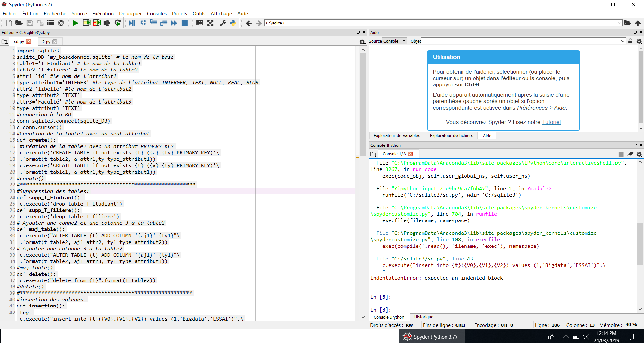Open the Windows notification center
644x343 pixels.
coord(630,337)
